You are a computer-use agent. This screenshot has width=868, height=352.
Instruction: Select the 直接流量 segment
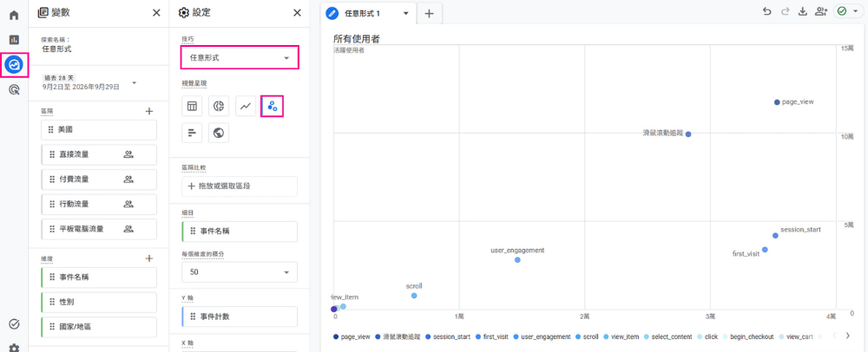click(99, 154)
